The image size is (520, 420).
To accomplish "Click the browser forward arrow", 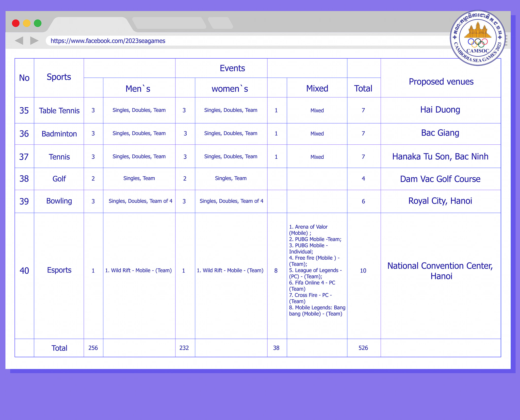I will [x=34, y=41].
